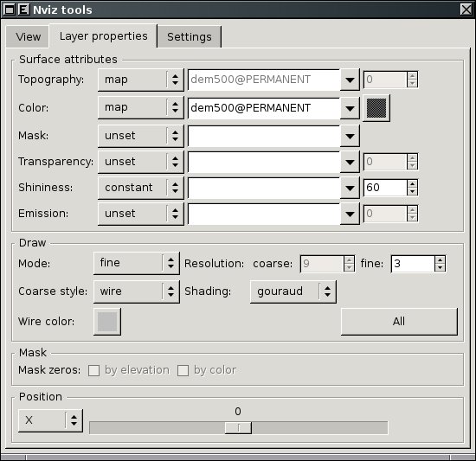Increase the Shininess value spinner
Image resolution: width=476 pixels, height=461 pixels.
coord(412,183)
